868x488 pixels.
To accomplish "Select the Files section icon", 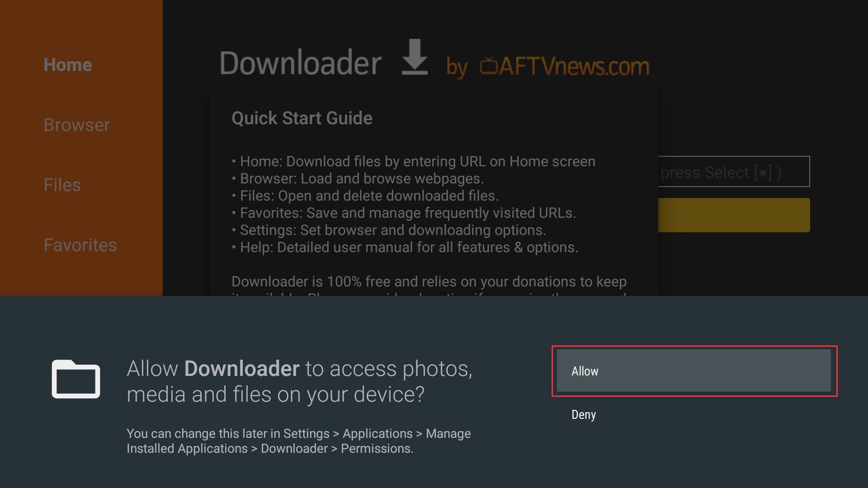I will (x=61, y=185).
